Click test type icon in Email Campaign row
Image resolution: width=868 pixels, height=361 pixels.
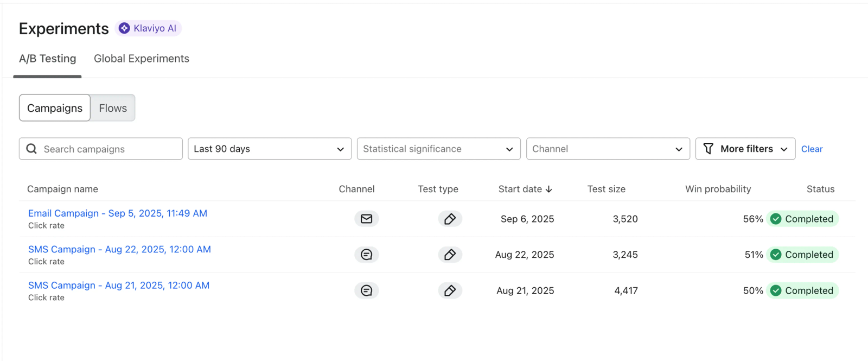[450, 219]
